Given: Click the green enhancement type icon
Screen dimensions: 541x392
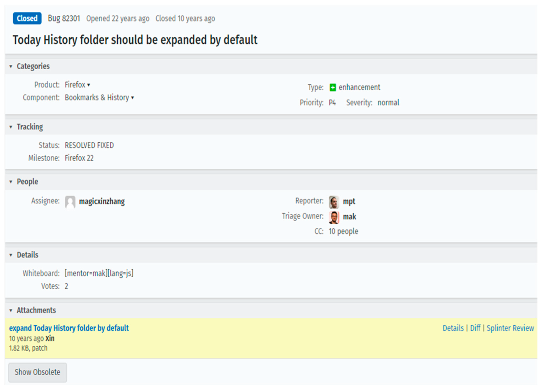Looking at the screenshot, I should (333, 87).
